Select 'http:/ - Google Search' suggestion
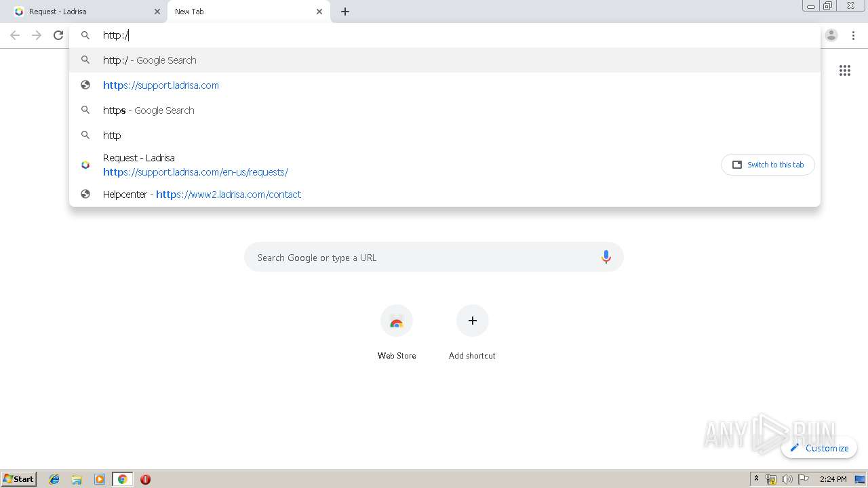The image size is (868, 488). 445,60
